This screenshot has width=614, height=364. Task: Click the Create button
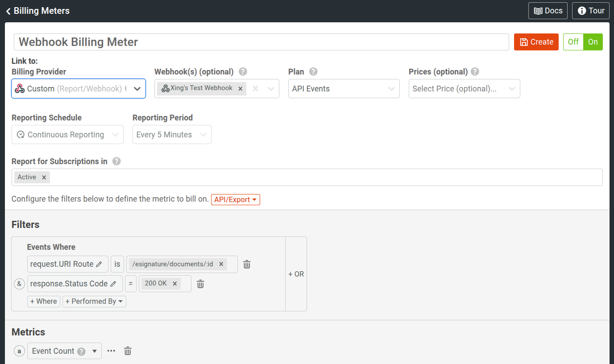536,41
